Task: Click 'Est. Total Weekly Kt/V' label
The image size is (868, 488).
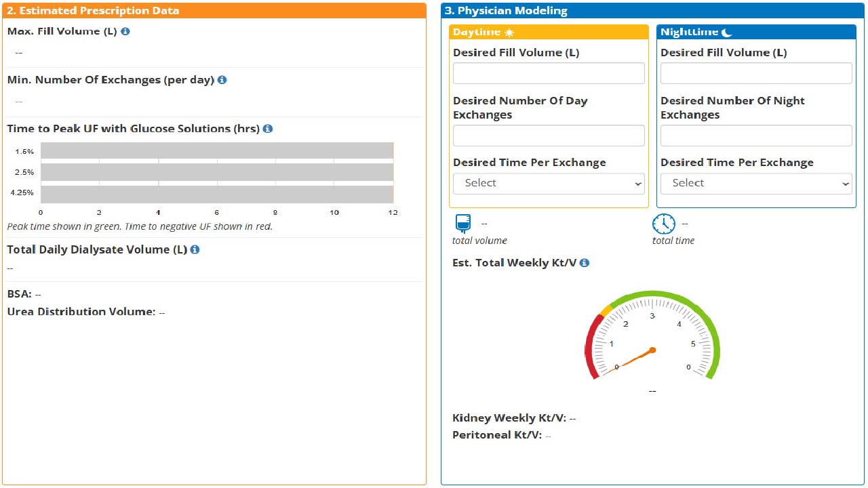Action: pyautogui.click(x=515, y=263)
